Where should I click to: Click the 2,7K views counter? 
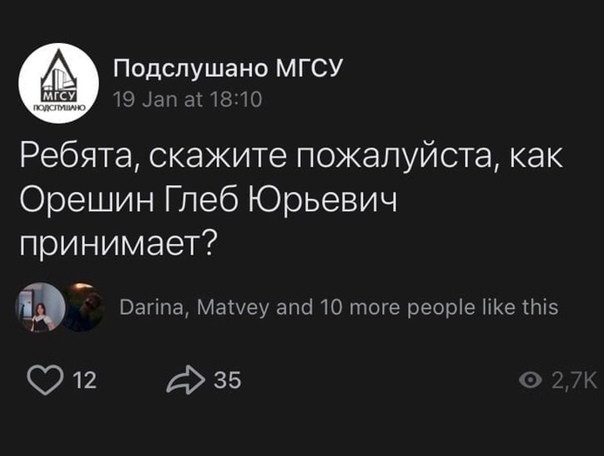(x=574, y=381)
